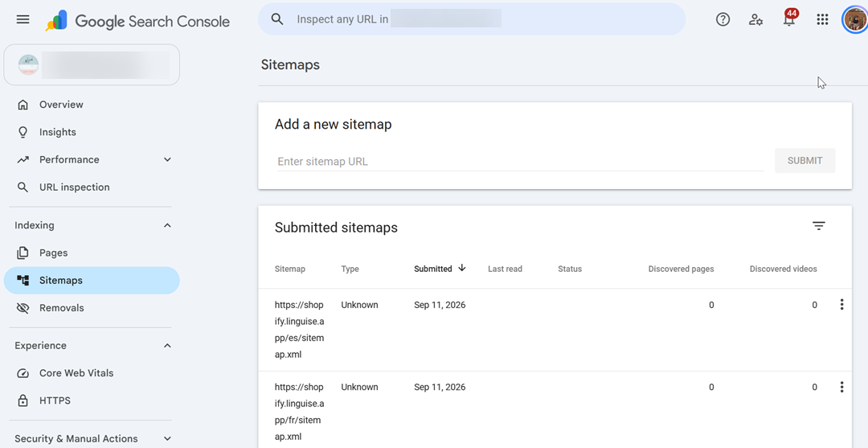The image size is (868, 448).
Task: Open the es/sitemap.xml sitemap entry
Action: coord(300,330)
